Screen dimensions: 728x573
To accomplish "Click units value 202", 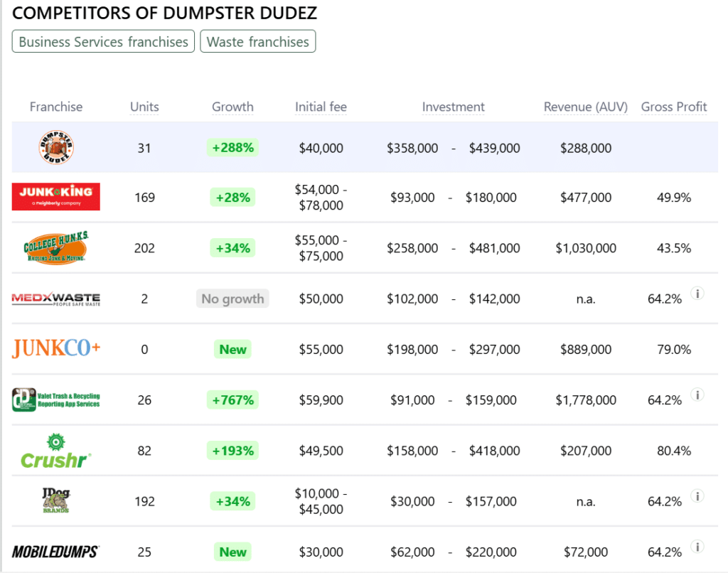I will (x=144, y=248).
